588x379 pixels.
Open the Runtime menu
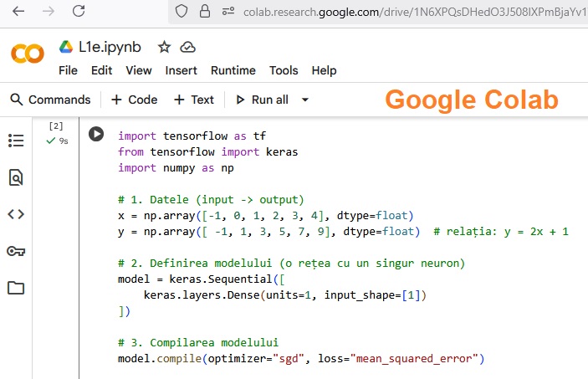pyautogui.click(x=233, y=70)
